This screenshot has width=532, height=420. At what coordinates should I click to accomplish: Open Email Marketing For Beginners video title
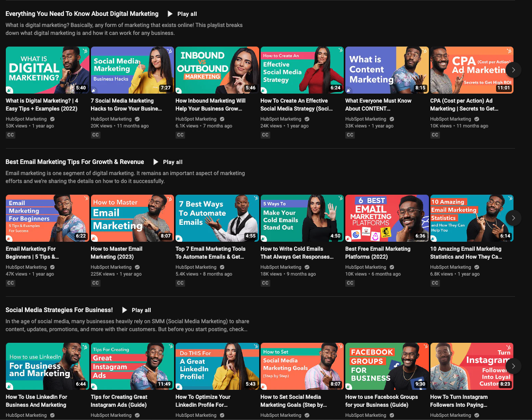(31, 252)
